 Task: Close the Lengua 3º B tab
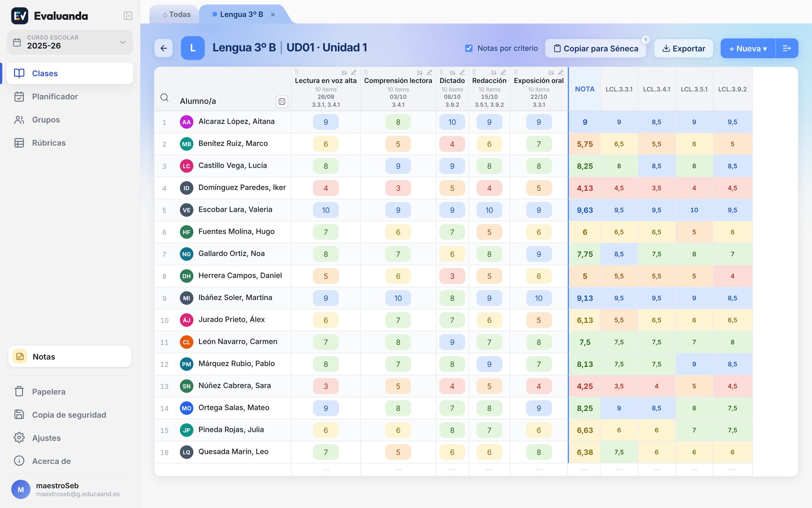coord(273,15)
